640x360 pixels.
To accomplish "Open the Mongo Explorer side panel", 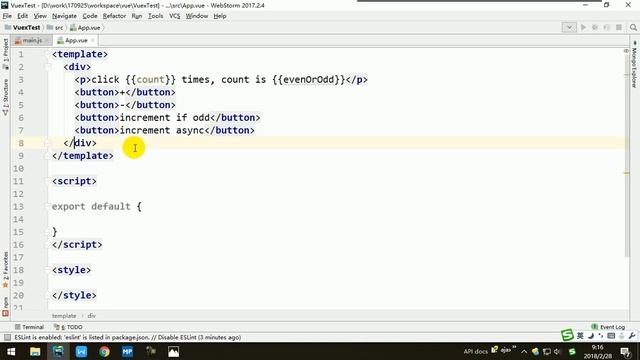I will pyautogui.click(x=634, y=64).
